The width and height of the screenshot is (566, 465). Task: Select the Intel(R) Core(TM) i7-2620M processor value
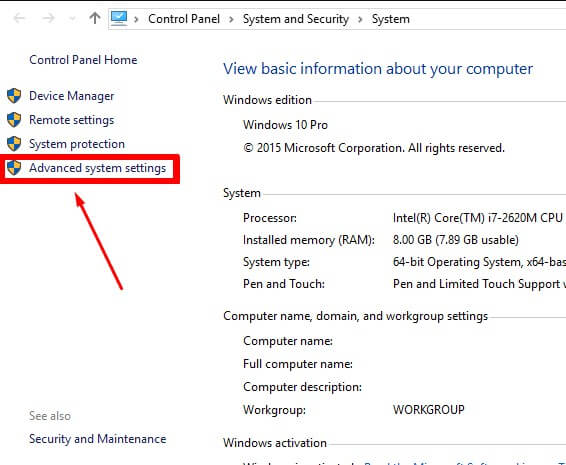(x=479, y=218)
